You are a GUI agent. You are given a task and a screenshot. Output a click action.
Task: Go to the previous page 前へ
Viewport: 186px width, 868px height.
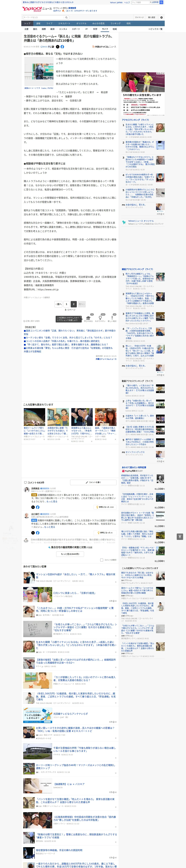point(59,304)
